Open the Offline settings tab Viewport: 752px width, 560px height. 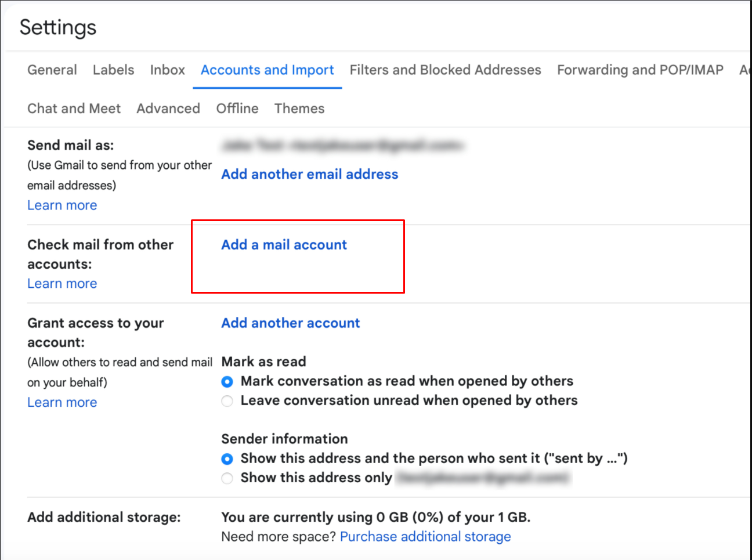[237, 109]
